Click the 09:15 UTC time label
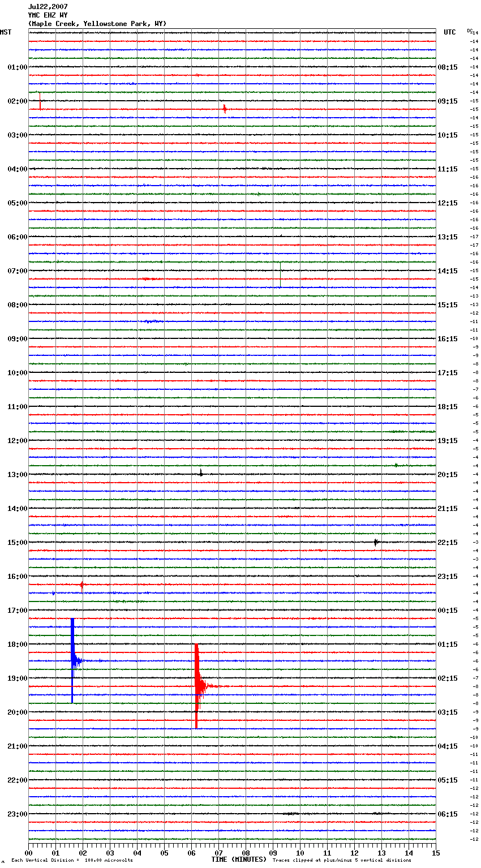Image resolution: width=481 pixels, height=868 pixels. tap(448, 101)
